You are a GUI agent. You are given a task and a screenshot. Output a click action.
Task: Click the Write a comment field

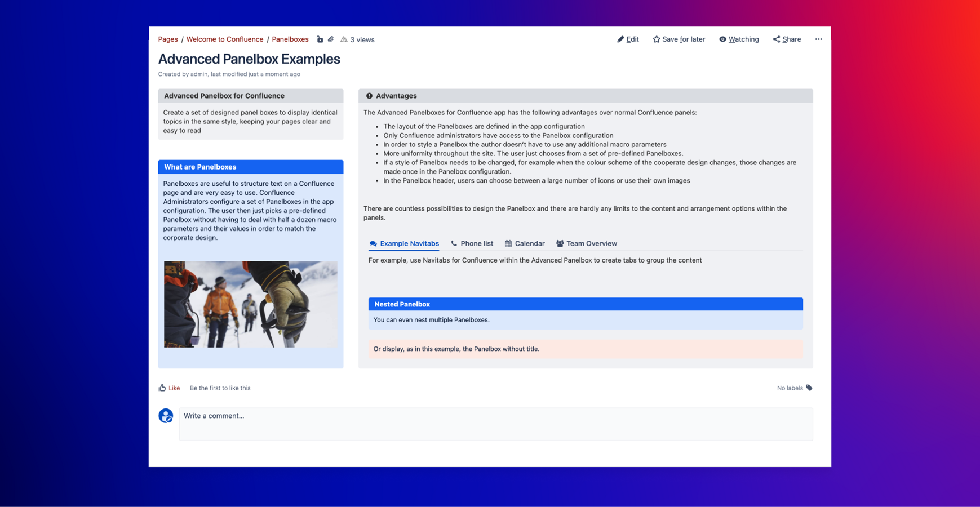[x=495, y=424]
